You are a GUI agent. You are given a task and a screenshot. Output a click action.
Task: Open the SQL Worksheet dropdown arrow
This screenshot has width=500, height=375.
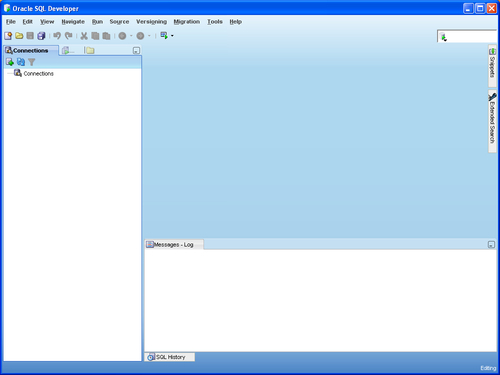(x=172, y=36)
